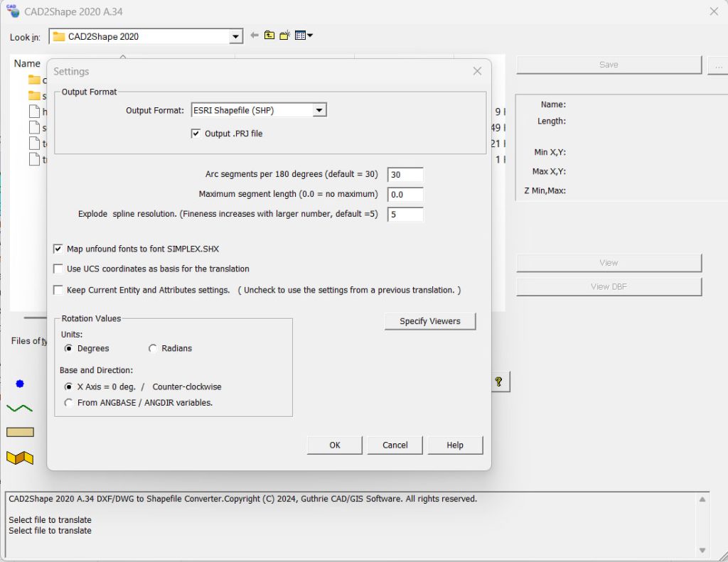Open the Look in folder dropdown
This screenshot has width=728, height=562.
235,37
